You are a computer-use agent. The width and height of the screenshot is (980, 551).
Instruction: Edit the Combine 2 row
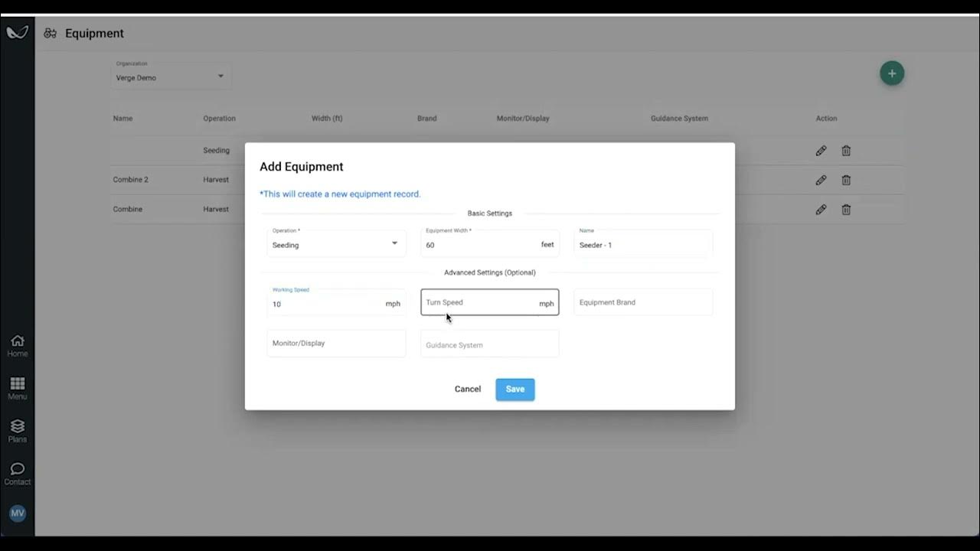point(821,180)
